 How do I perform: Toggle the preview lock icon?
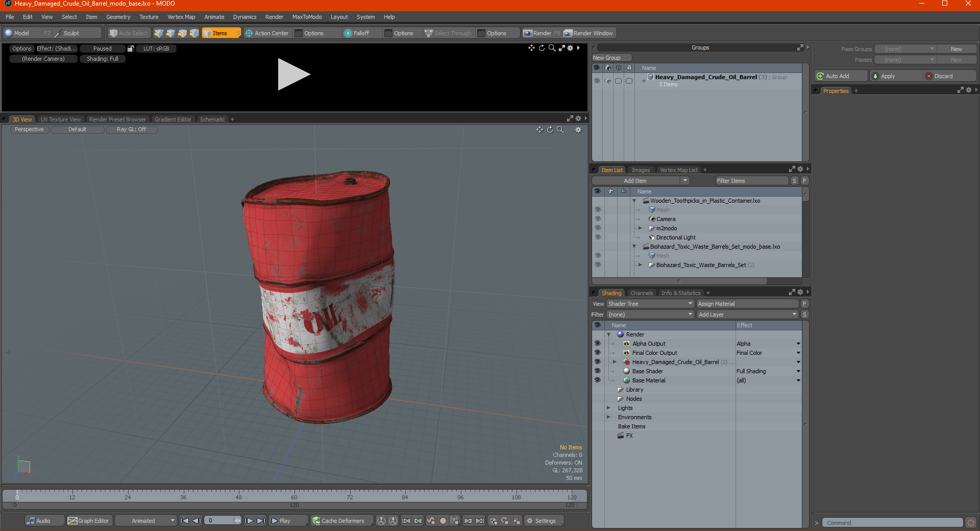[131, 49]
